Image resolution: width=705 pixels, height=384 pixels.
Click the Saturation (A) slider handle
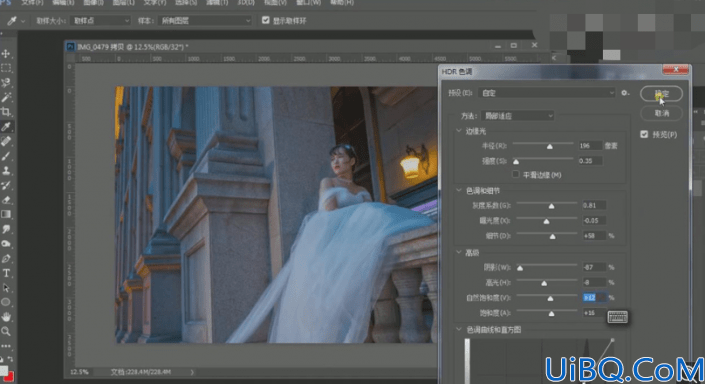pos(551,314)
